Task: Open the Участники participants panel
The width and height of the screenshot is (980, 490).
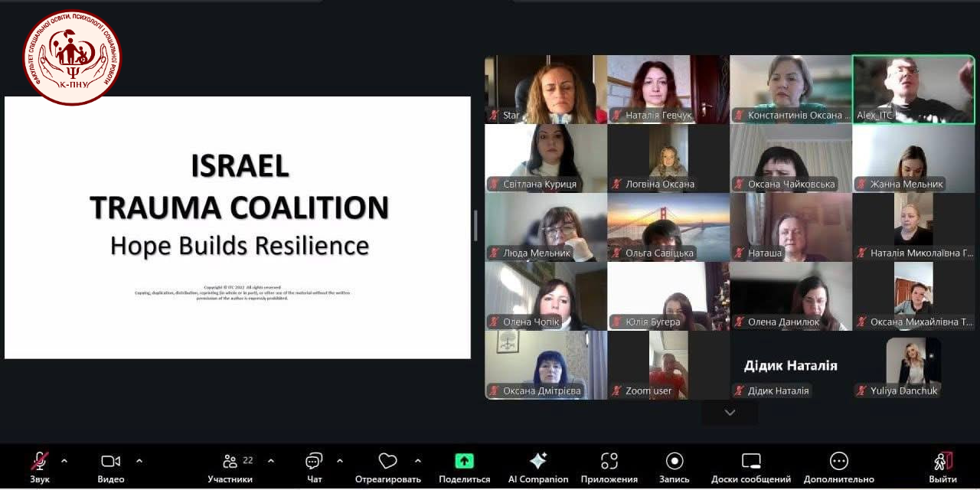Action: click(x=230, y=462)
